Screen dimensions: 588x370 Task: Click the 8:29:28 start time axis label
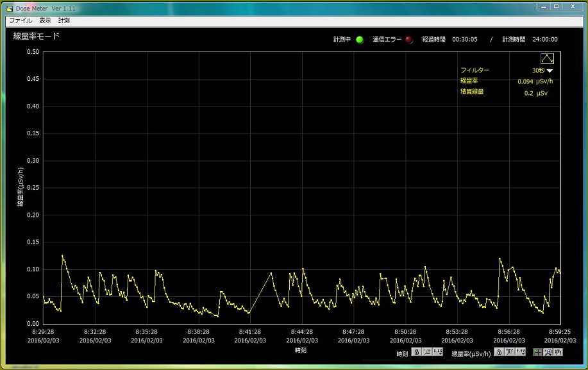pyautogui.click(x=42, y=332)
